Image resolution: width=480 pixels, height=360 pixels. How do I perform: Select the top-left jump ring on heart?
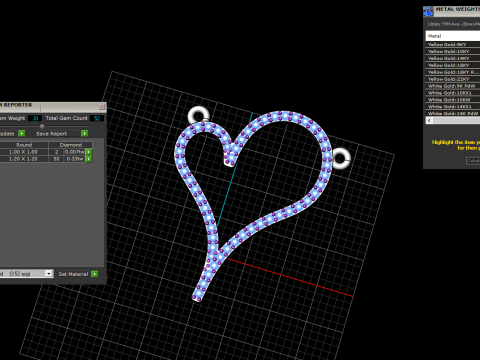tap(198, 114)
